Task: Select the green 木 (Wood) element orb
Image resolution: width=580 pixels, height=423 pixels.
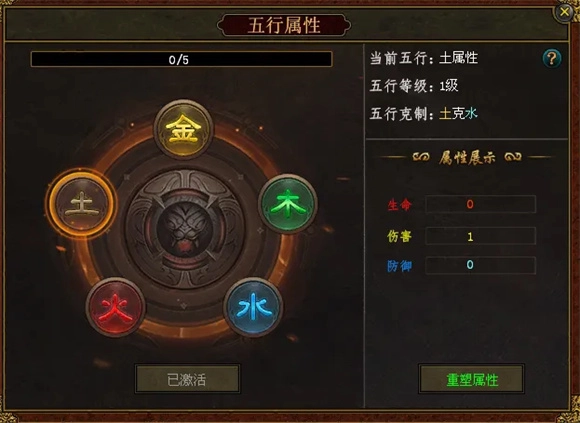Action: click(x=288, y=204)
